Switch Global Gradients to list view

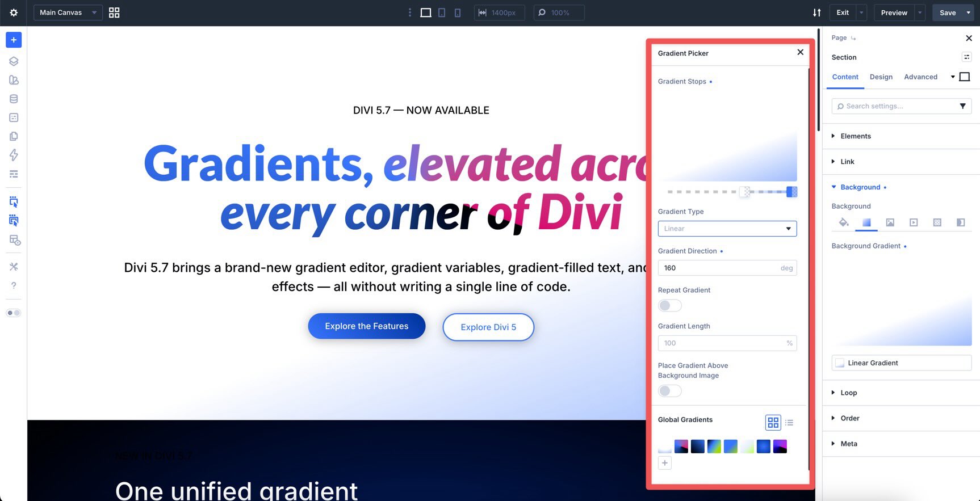(789, 423)
